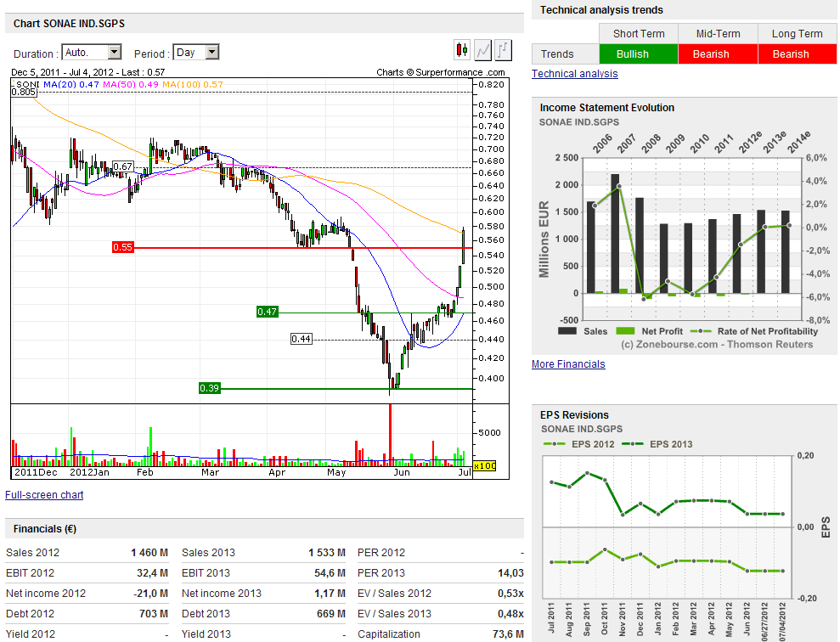The height and width of the screenshot is (642, 840).
Task: Switch to step bar chart view icon
Action: click(503, 50)
